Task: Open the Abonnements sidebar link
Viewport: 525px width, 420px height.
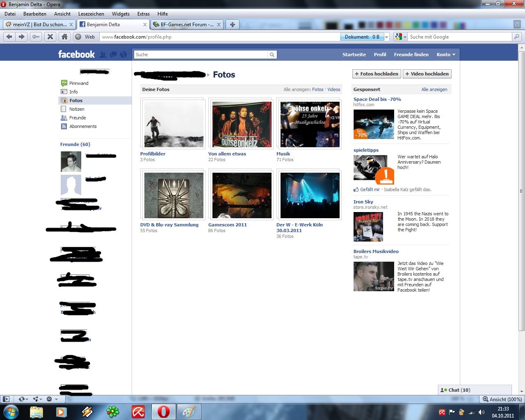Action: click(x=83, y=126)
